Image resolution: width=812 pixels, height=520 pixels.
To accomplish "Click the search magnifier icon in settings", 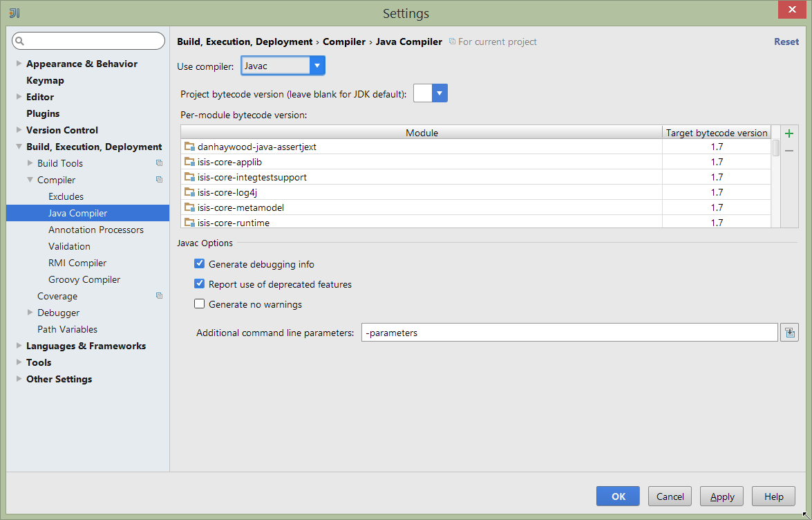I will point(19,41).
